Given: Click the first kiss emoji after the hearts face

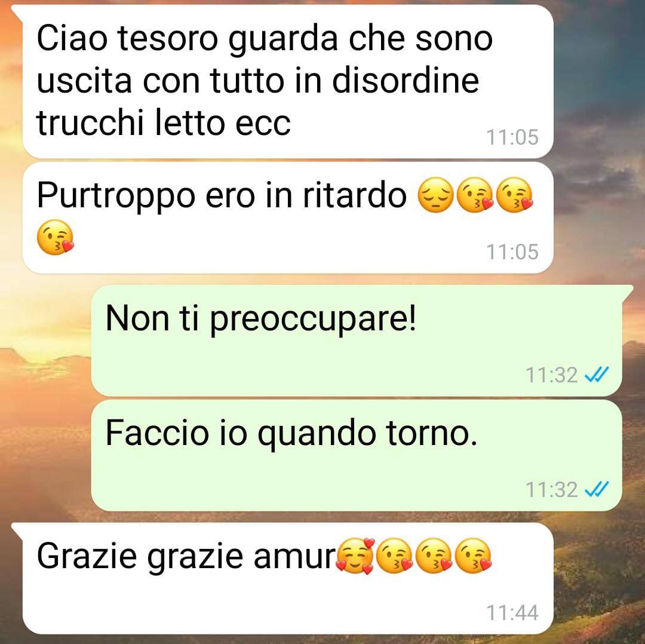Looking at the screenshot, I should (395, 556).
